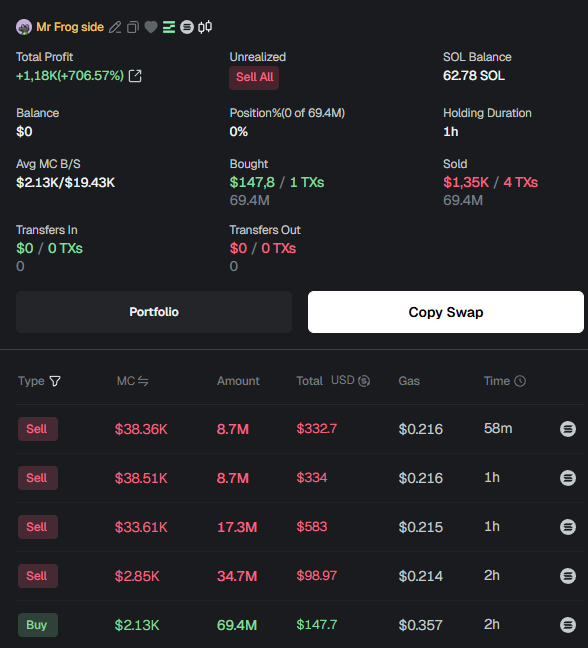Click the Buy badge at $2.13K MC
The height and width of the screenshot is (648, 588).
point(38,625)
